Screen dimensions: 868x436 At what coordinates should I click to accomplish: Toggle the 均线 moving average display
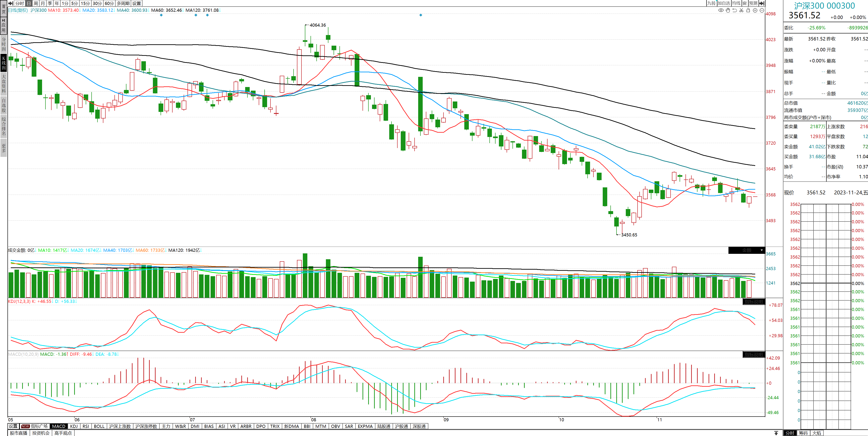(736, 3)
